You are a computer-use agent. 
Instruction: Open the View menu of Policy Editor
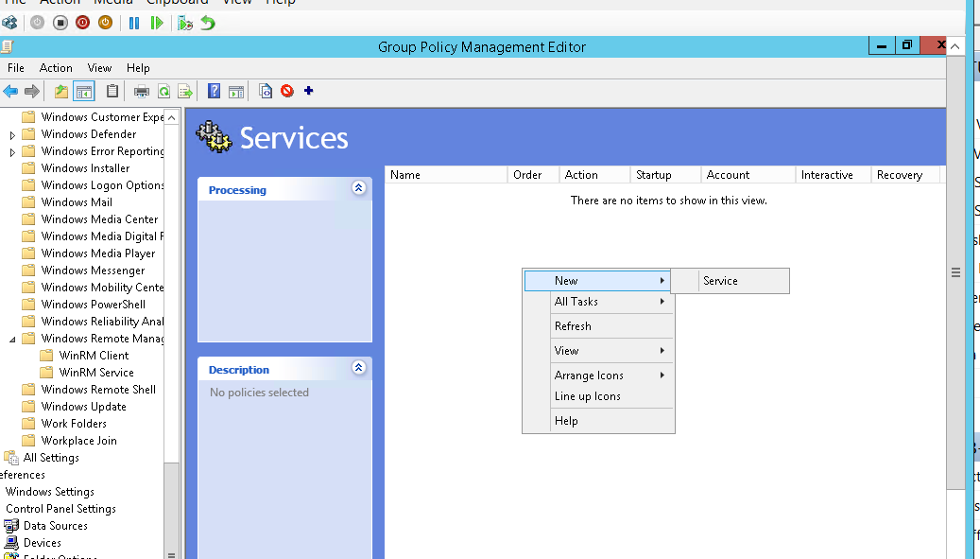[x=99, y=68]
